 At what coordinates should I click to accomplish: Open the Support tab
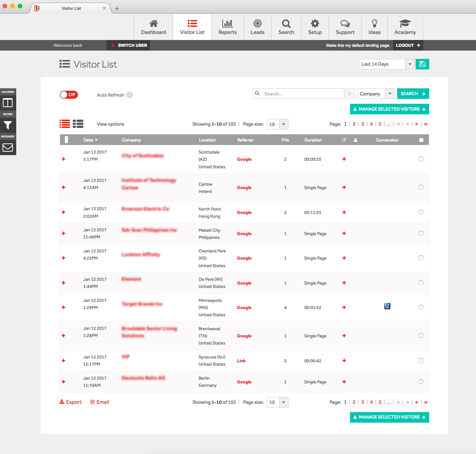point(345,27)
